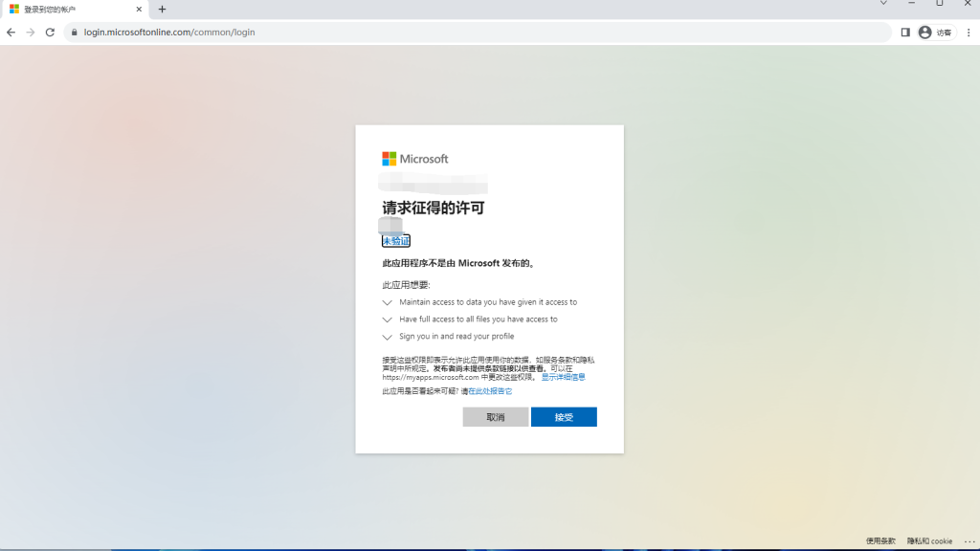The height and width of the screenshot is (551, 980).
Task: Expand the Sign you in and read profile permission
Action: click(x=388, y=337)
